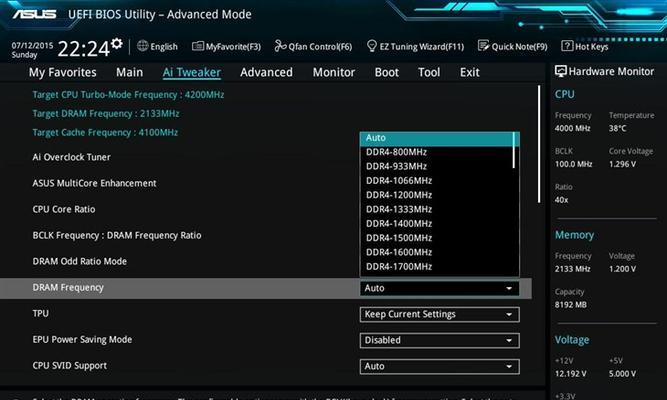
Task: Choose DDR4-1500MHz option
Action: point(436,238)
